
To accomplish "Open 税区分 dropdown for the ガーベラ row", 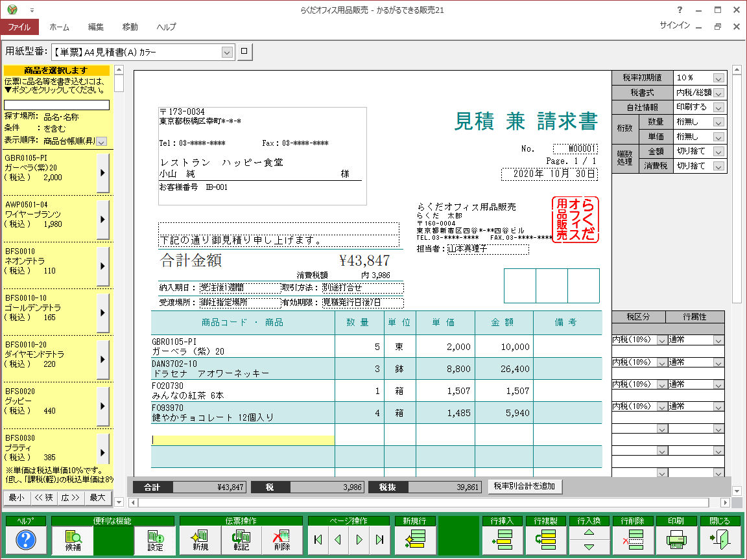I will [x=661, y=340].
